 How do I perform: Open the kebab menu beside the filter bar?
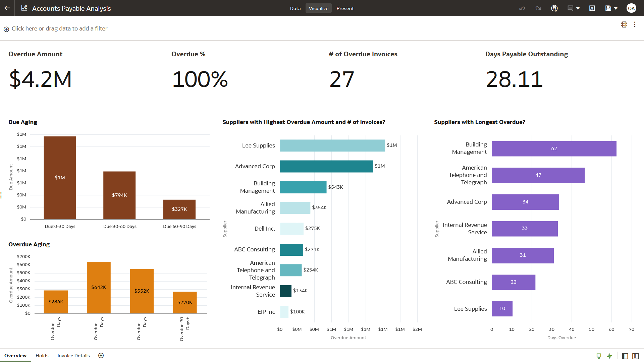pos(635,24)
